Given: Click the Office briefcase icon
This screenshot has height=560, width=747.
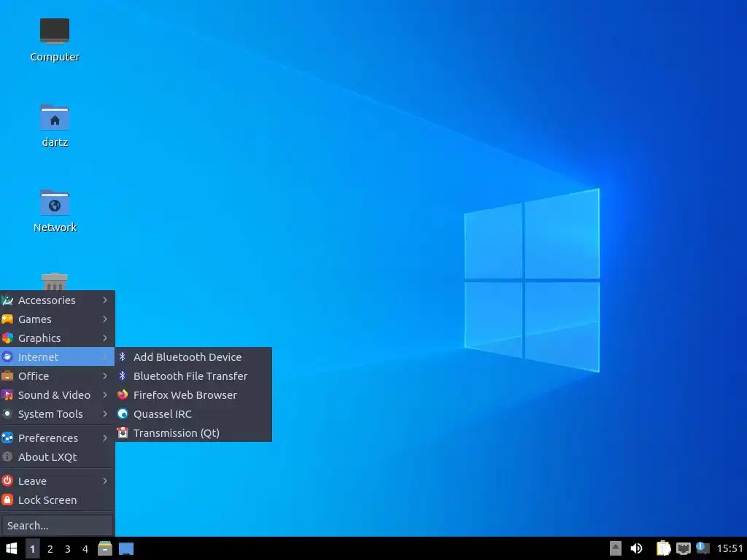Looking at the screenshot, I should [x=7, y=376].
